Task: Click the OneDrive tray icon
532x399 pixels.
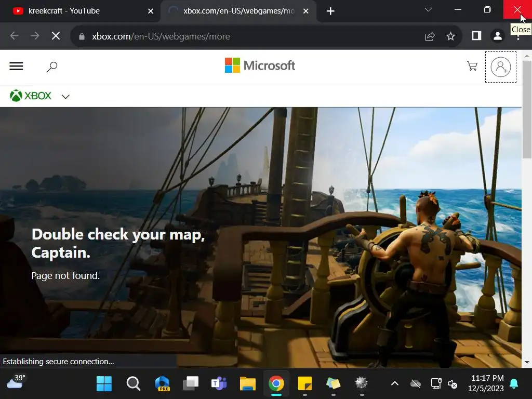Action: click(x=415, y=384)
